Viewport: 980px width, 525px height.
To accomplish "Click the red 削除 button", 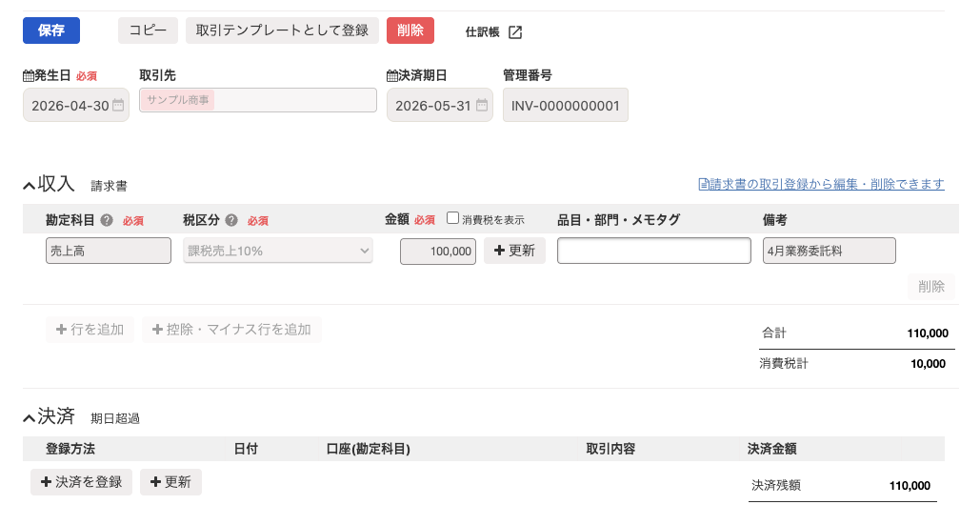I will (410, 30).
